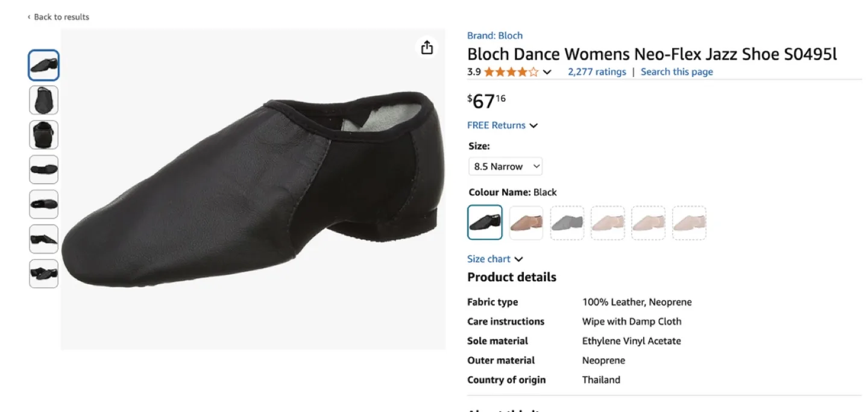
Task: Select the tan jazz shoe colour option
Action: [x=526, y=222]
